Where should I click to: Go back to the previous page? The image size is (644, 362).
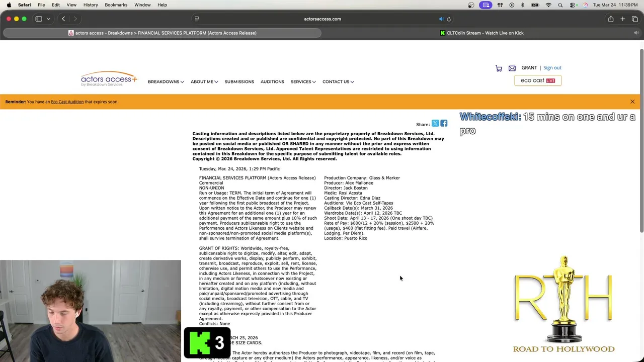(63, 19)
